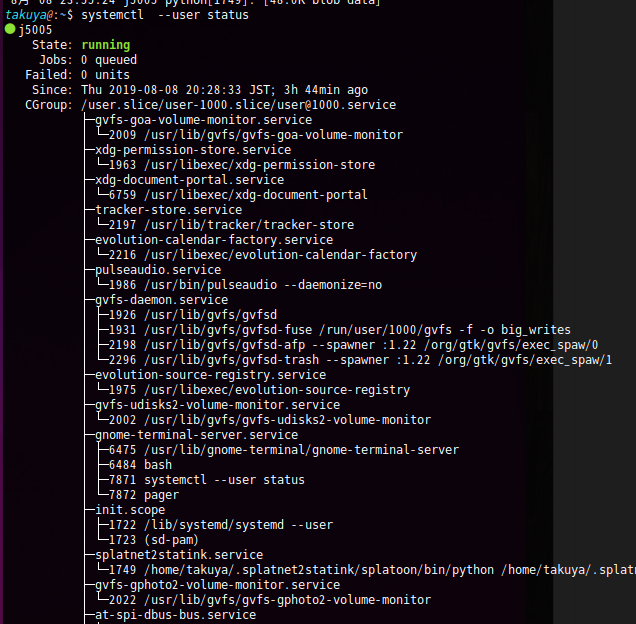Click evolution-source-registry.service tree entry
Viewport: 636px width, 624px height.
211,375
